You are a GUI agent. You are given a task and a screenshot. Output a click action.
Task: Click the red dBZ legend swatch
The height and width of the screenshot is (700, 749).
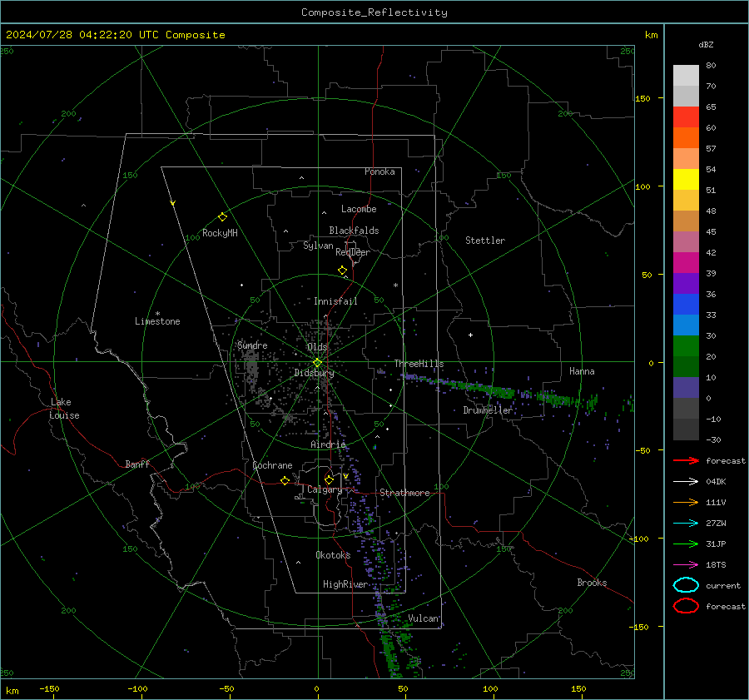(x=686, y=117)
